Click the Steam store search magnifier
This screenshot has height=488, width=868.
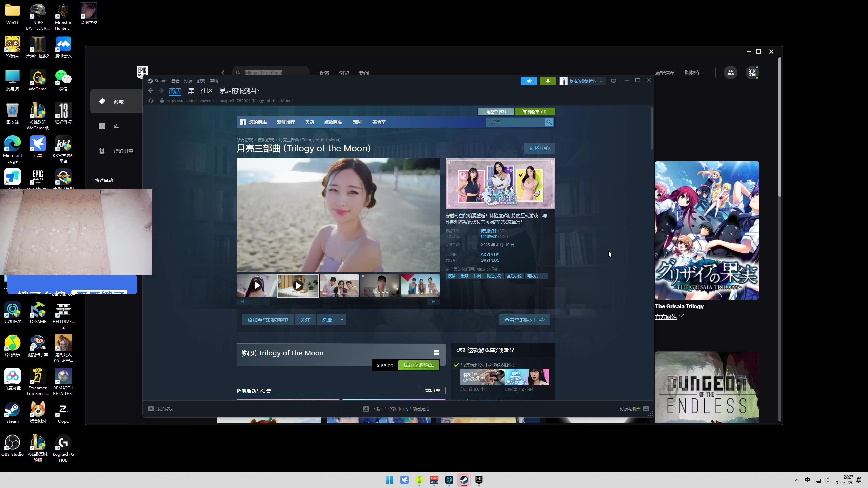coord(549,122)
